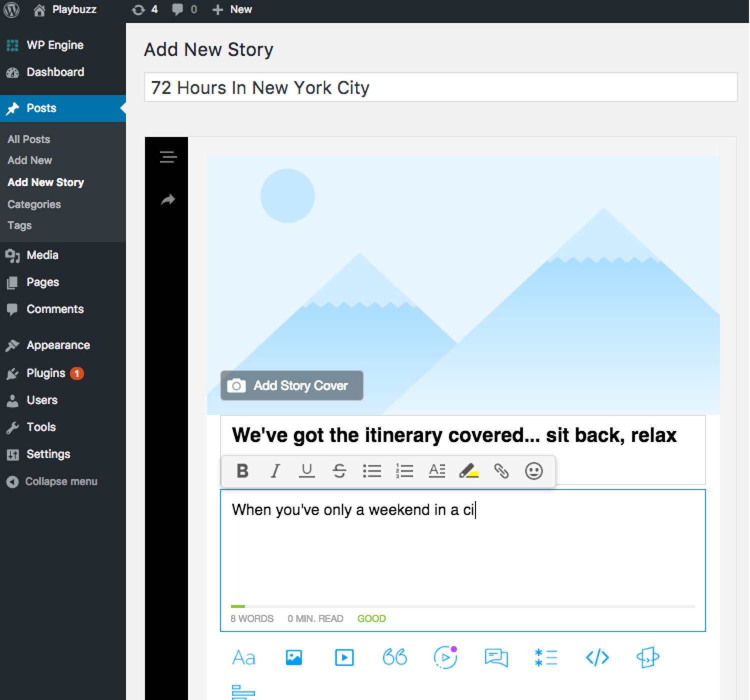The width and height of the screenshot is (750, 700).
Task: Add an image section to the story
Action: [294, 657]
